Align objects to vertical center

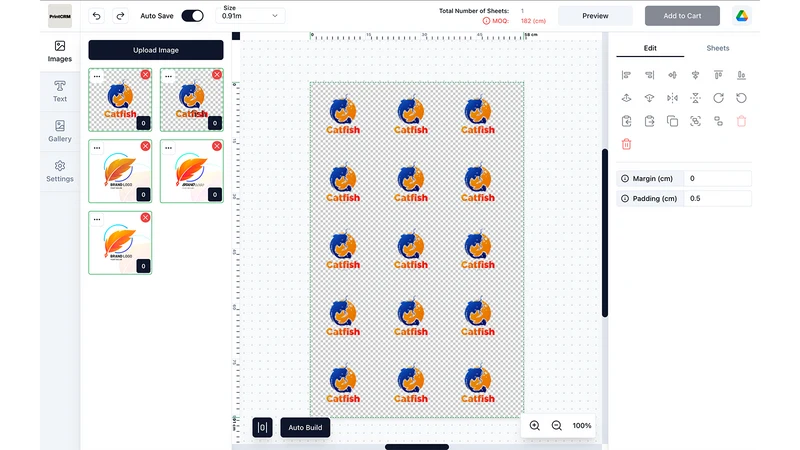click(x=695, y=75)
